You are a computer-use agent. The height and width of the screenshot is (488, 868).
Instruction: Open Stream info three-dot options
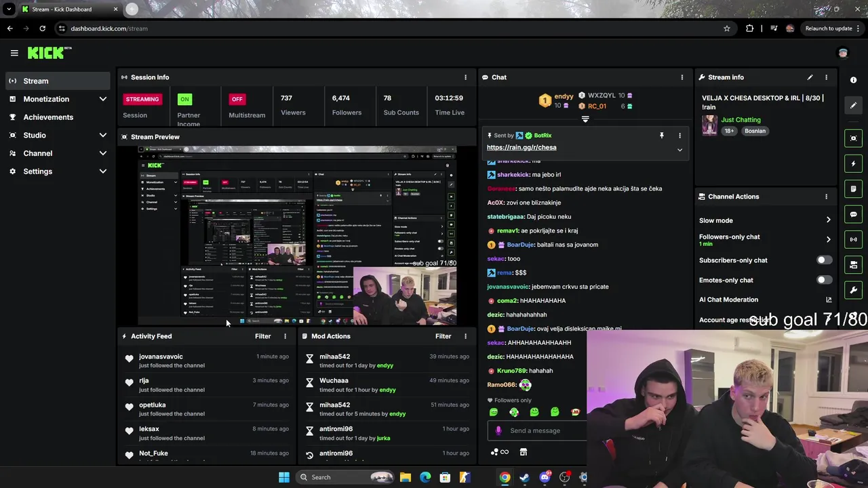[x=826, y=77]
